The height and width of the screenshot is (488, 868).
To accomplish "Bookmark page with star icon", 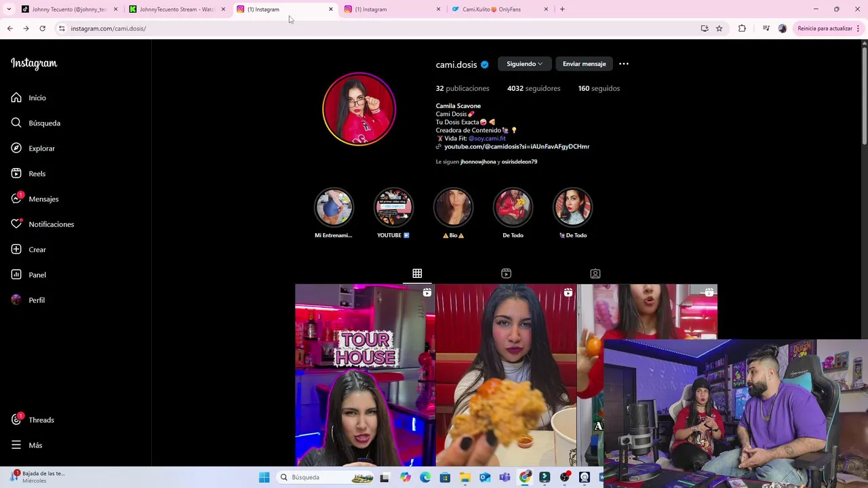I will tap(719, 28).
